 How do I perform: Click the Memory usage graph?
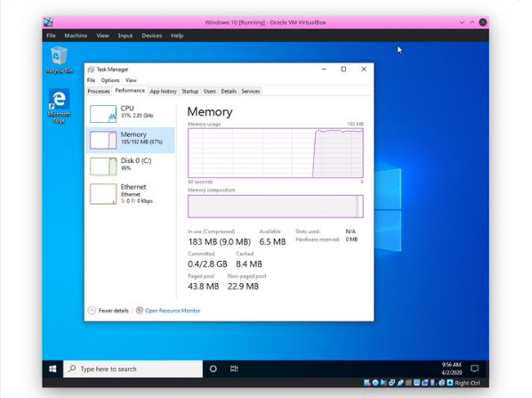pyautogui.click(x=276, y=153)
